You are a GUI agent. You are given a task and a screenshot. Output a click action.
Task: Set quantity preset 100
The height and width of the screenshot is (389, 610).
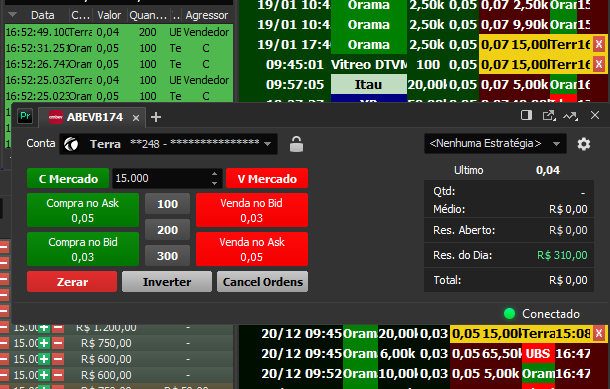click(x=167, y=204)
